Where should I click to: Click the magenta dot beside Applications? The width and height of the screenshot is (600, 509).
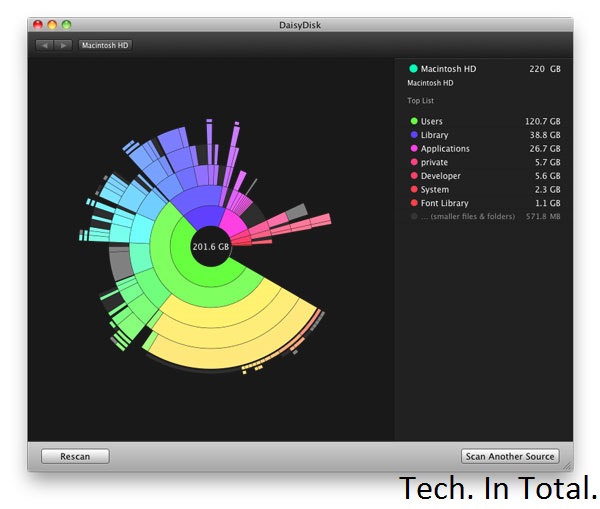tap(414, 148)
